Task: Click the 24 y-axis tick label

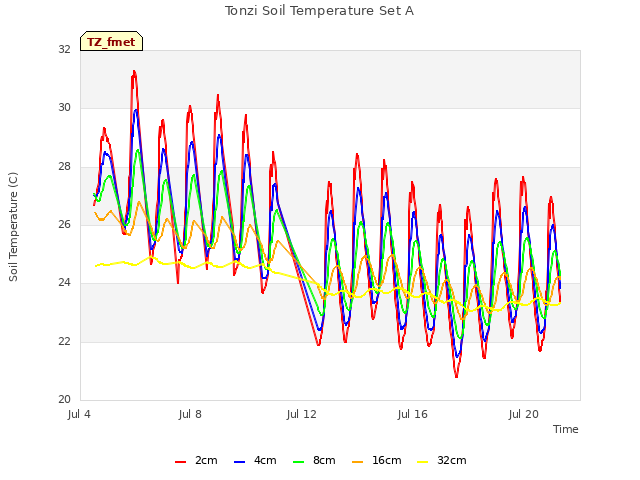Action: 64,282
